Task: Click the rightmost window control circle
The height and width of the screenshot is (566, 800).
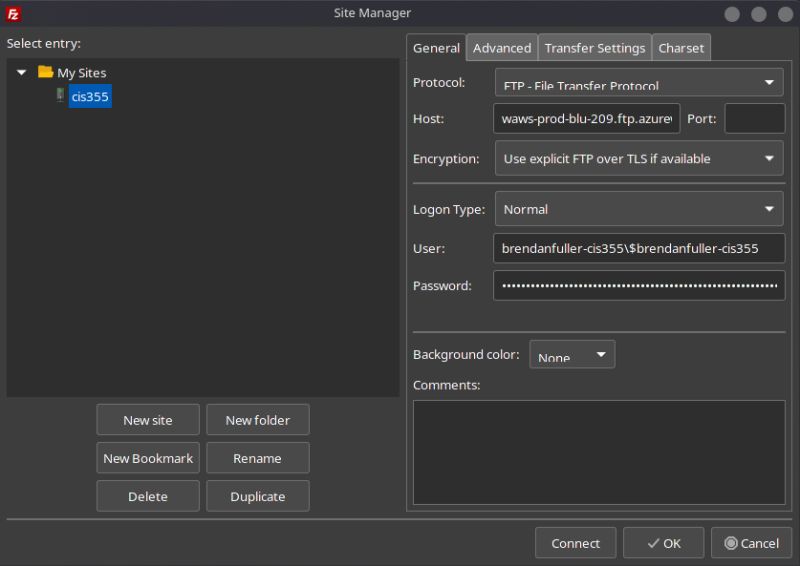Action: (785, 14)
